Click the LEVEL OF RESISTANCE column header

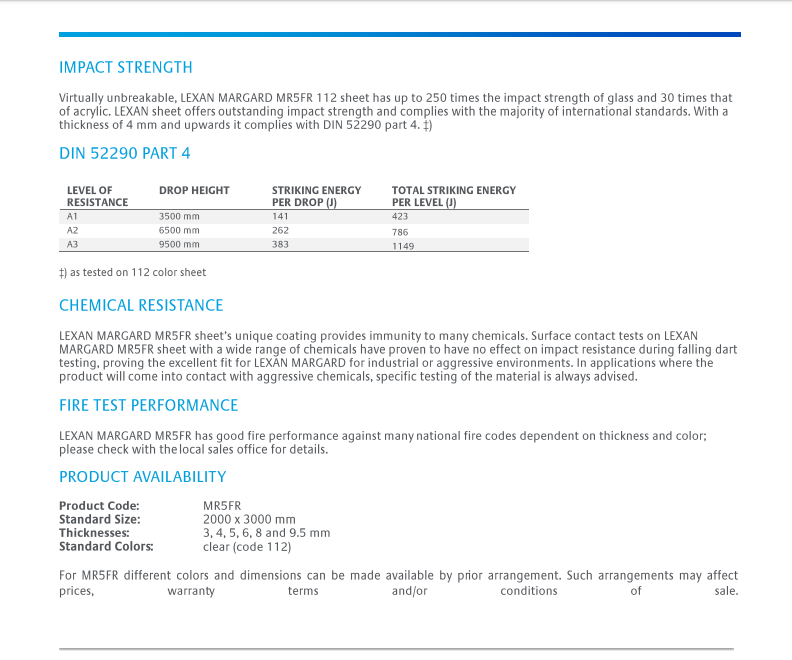tap(97, 196)
